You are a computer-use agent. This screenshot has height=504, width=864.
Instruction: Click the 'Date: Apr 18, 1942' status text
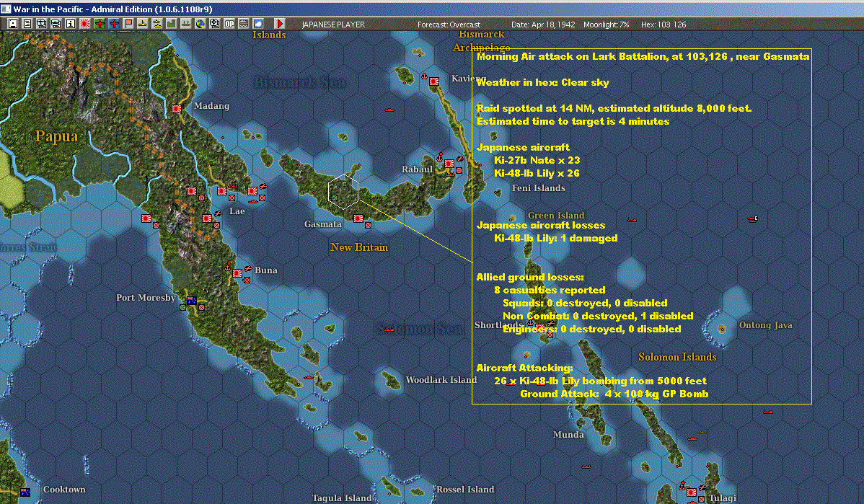point(543,25)
